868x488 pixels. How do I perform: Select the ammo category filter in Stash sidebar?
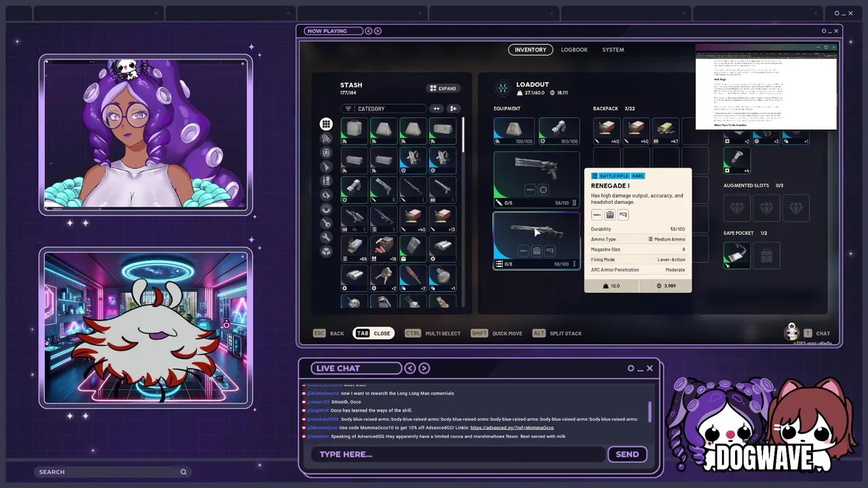tap(326, 181)
